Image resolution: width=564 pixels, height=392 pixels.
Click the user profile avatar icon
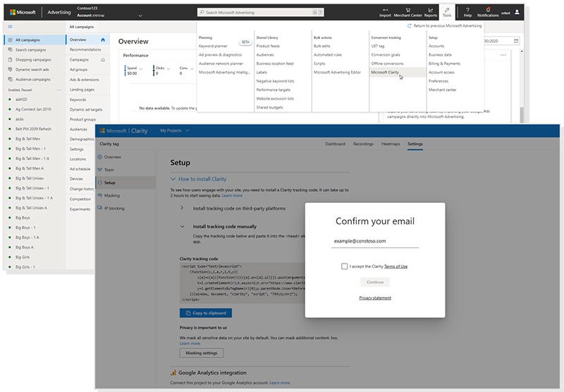click(x=517, y=12)
